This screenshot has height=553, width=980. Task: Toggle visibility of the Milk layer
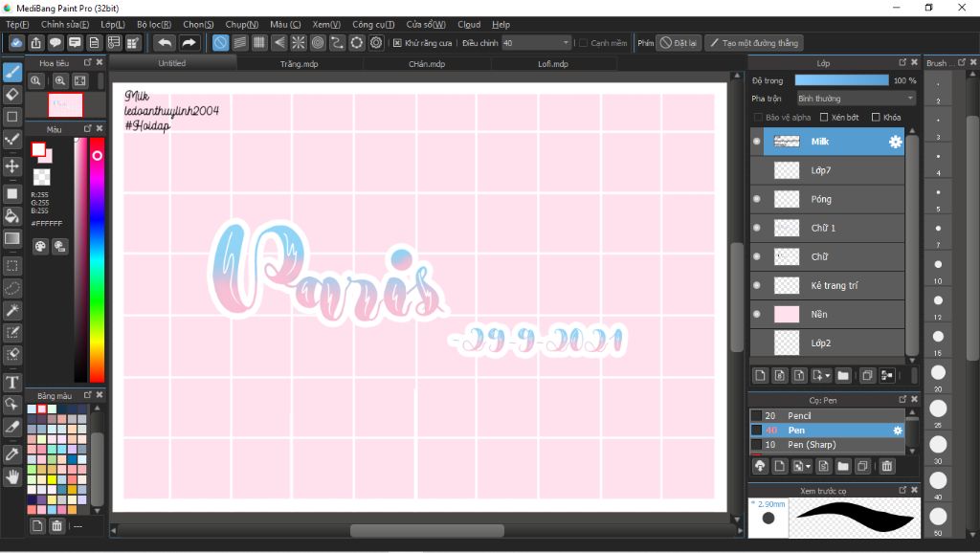(757, 142)
